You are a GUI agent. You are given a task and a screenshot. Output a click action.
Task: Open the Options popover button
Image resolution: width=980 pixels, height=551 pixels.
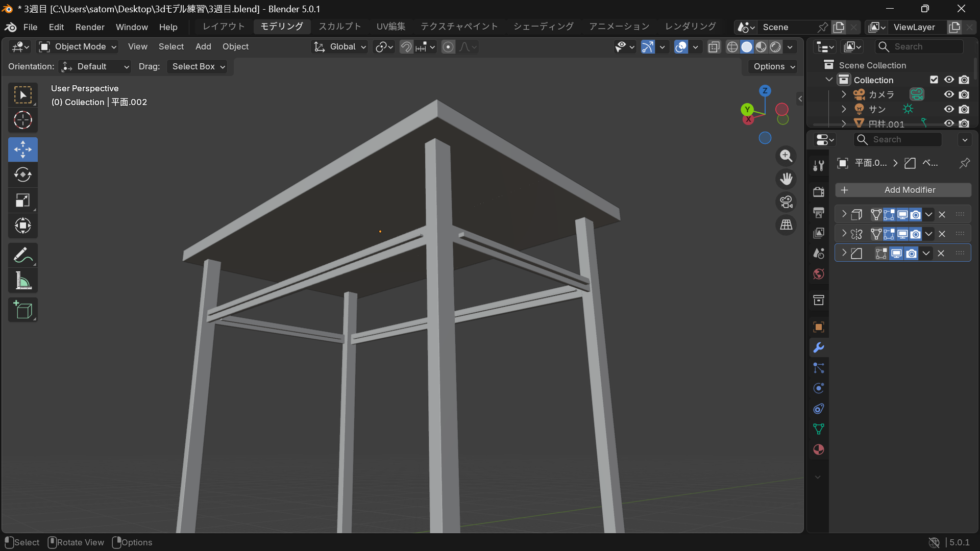pos(774,66)
